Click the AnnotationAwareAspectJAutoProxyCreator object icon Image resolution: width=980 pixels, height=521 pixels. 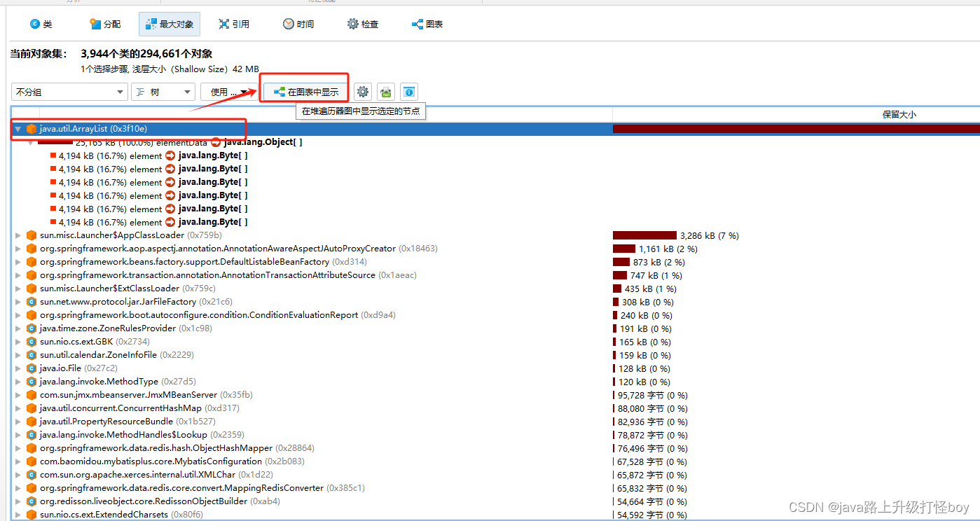click(x=32, y=249)
